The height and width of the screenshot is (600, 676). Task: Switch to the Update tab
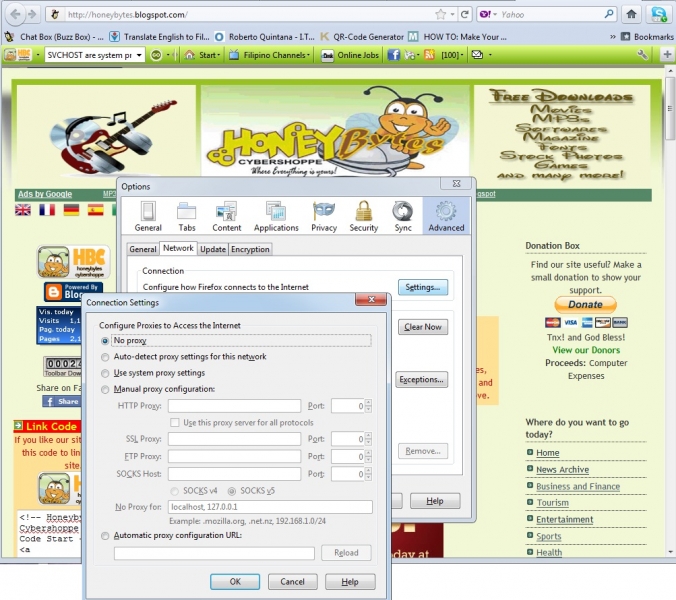click(212, 249)
